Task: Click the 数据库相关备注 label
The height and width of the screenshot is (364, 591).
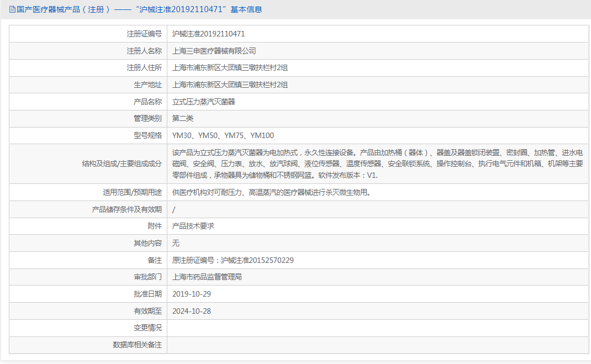Action: (138, 345)
